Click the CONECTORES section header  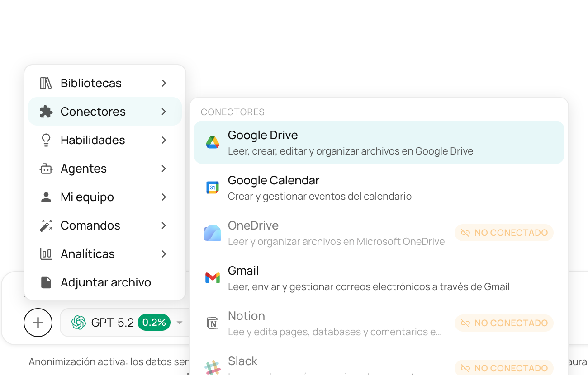click(x=232, y=112)
